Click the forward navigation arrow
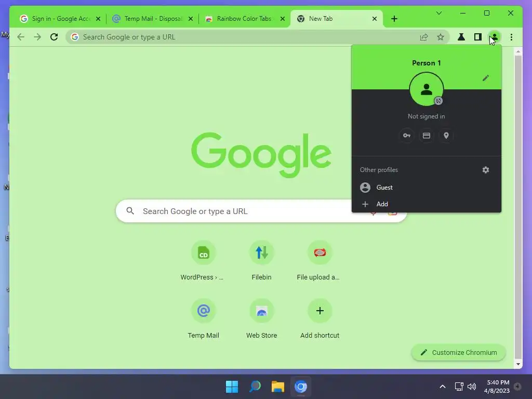Image resolution: width=532 pixels, height=399 pixels. (37, 37)
